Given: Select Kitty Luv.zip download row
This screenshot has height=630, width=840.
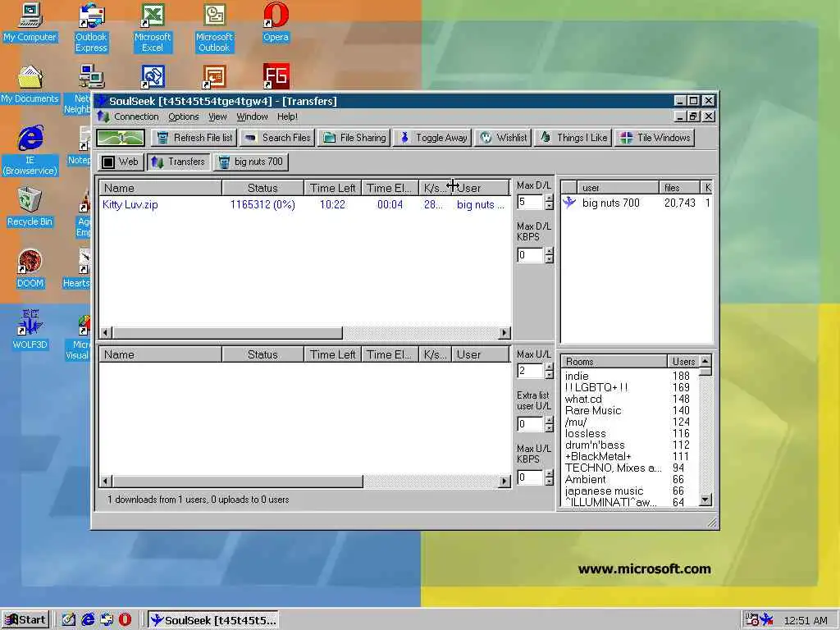Looking at the screenshot, I should click(304, 204).
